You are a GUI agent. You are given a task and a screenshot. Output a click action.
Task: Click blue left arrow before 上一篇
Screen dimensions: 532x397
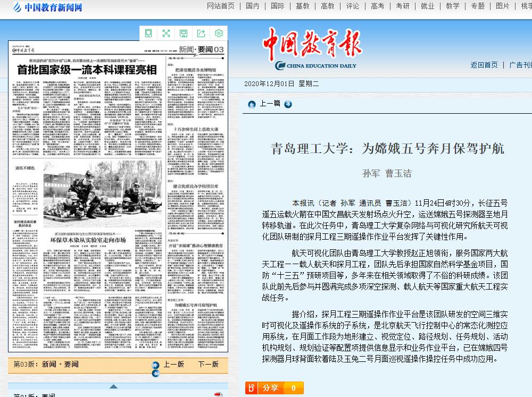pos(251,104)
